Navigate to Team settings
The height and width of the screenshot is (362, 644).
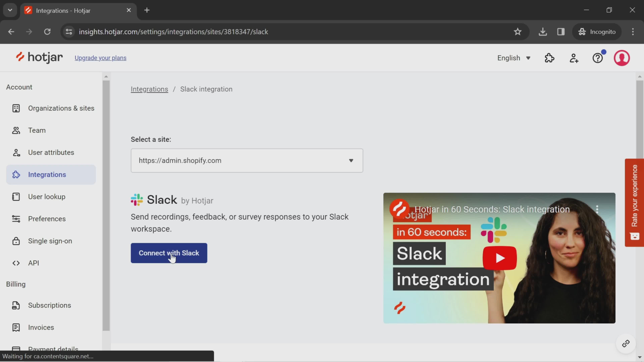tap(37, 130)
